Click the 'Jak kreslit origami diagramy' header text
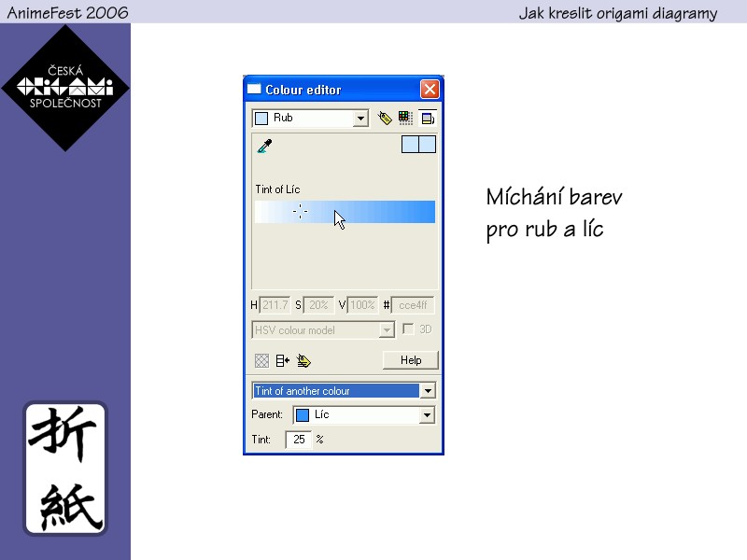Image resolution: width=747 pixels, height=560 pixels. pyautogui.click(x=618, y=13)
